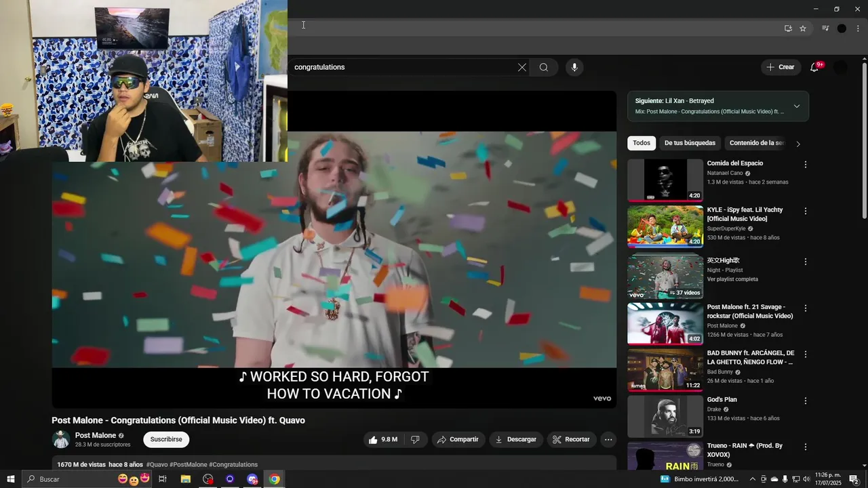Open Task View on the taskbar
868x488 pixels.
coord(163,479)
